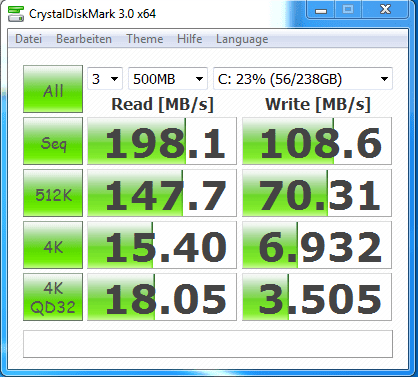This screenshot has width=418, height=377.
Task: Click the 4K read result 15.40
Action: point(162,245)
